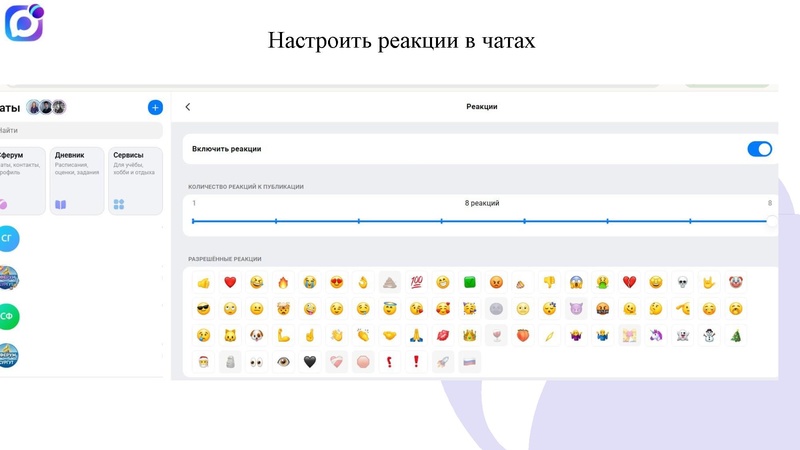
Task: Enable the greyed-out poop reaction
Action: point(390,282)
